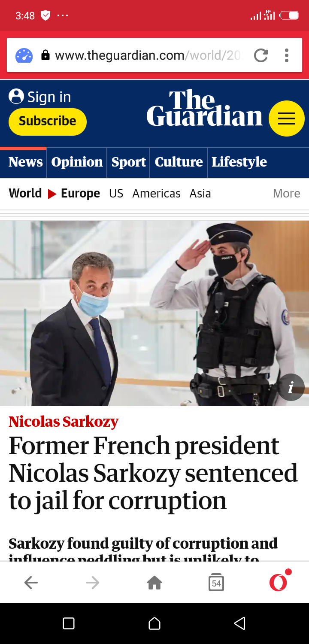Open Android recent apps square button
Viewport: 309px width, 644px height.
click(69, 623)
